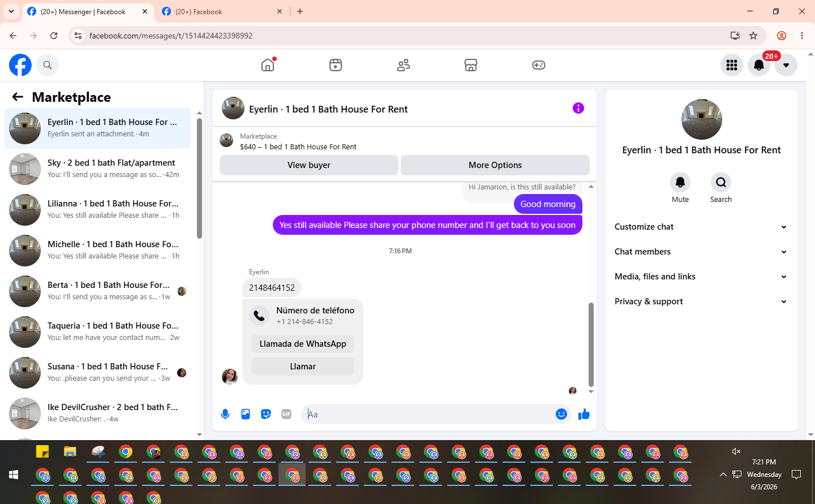Click the phone icon in contact card

coord(259,316)
